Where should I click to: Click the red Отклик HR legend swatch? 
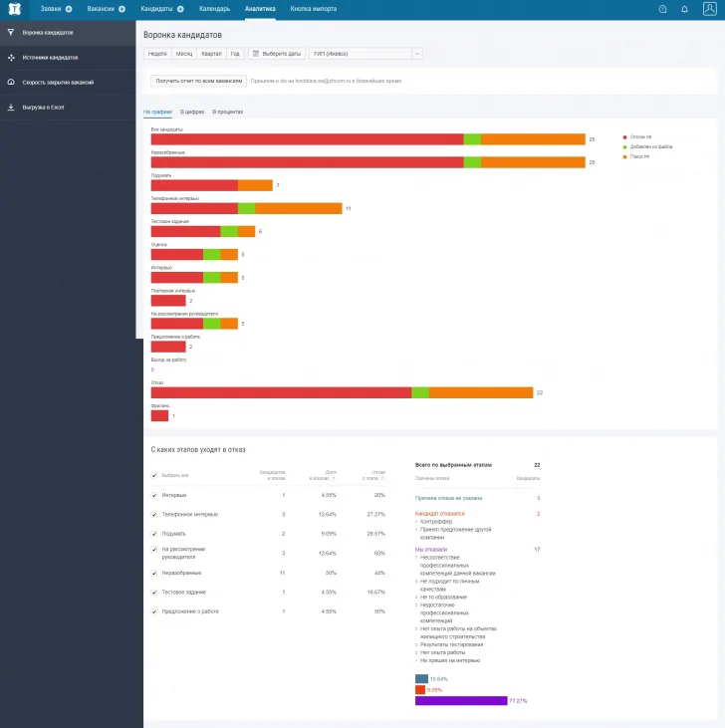623,136
